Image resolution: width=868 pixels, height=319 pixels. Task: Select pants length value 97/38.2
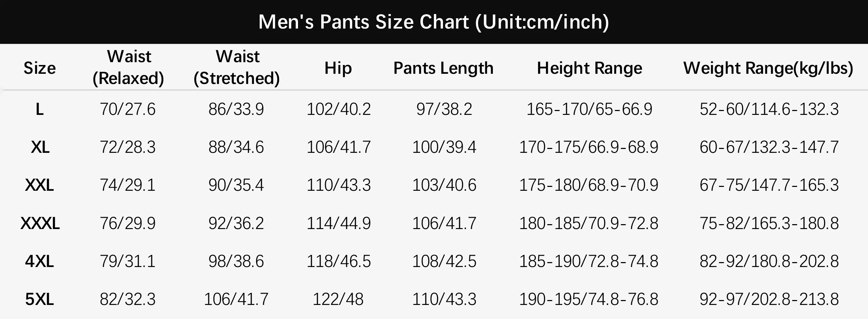[x=444, y=109]
